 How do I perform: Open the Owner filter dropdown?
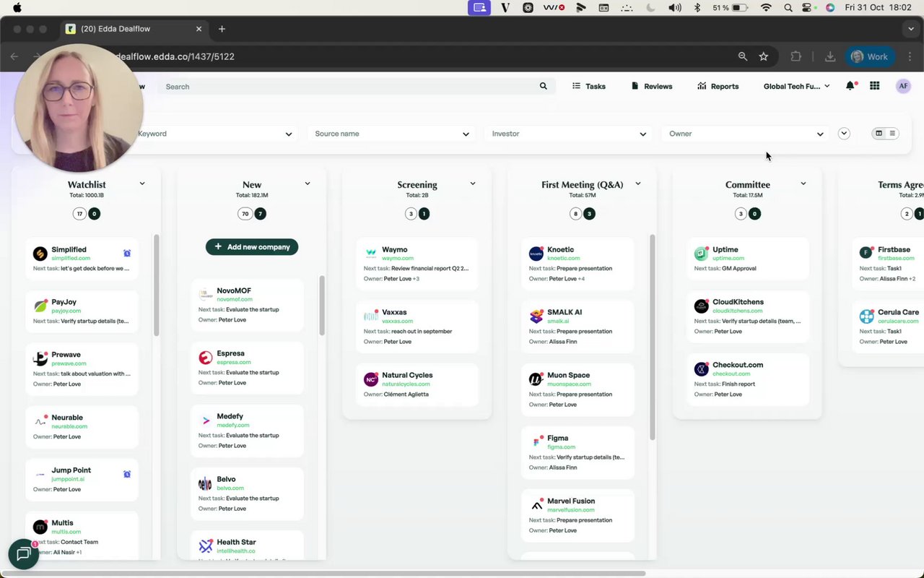coord(746,134)
